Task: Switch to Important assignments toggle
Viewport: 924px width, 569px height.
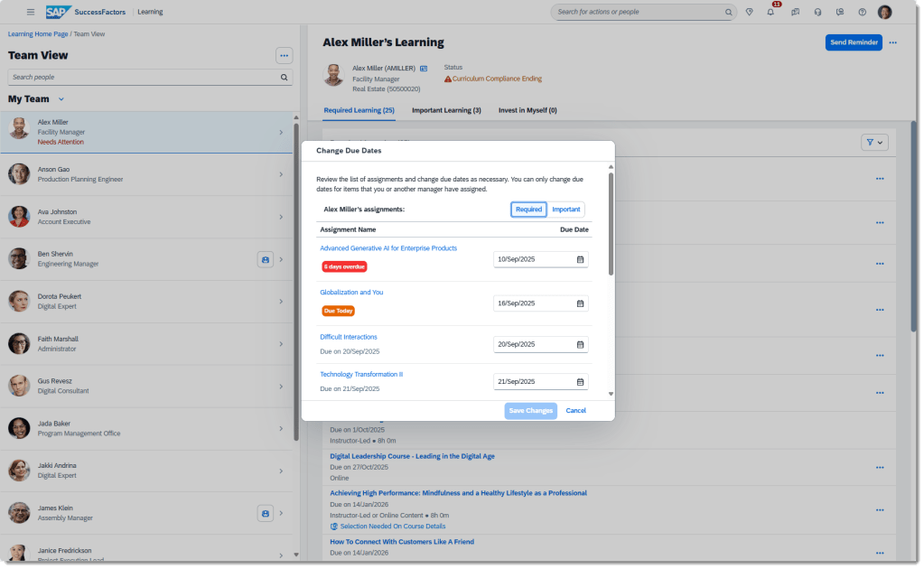Action: [566, 210]
